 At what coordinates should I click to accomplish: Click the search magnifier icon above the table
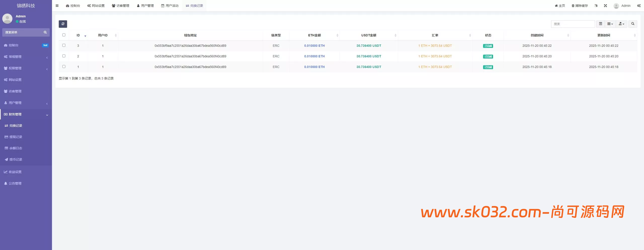click(633, 24)
